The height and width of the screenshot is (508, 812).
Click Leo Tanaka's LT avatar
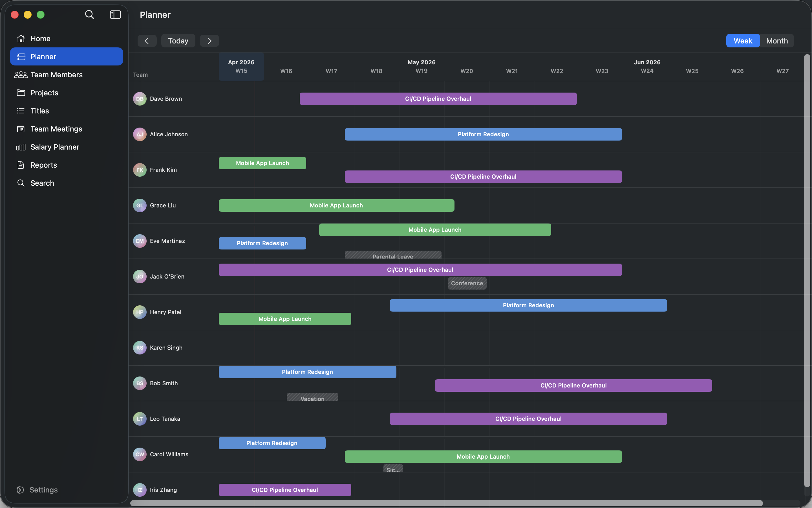click(x=140, y=419)
